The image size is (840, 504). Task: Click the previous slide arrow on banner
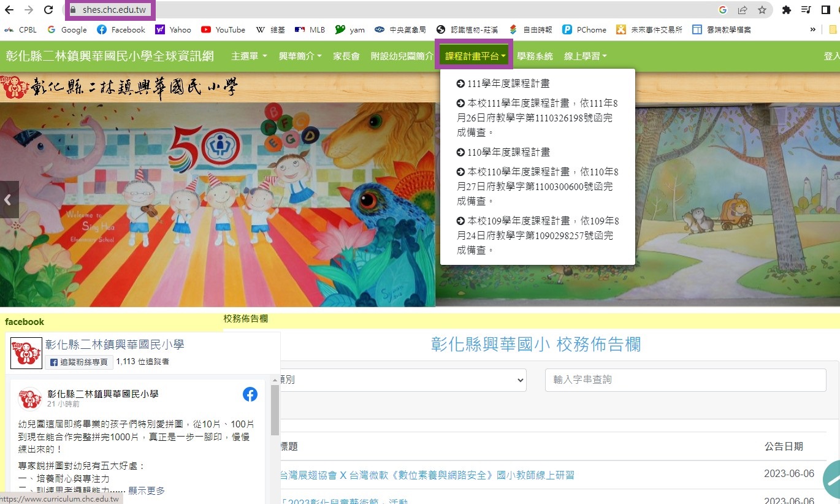pos(9,199)
